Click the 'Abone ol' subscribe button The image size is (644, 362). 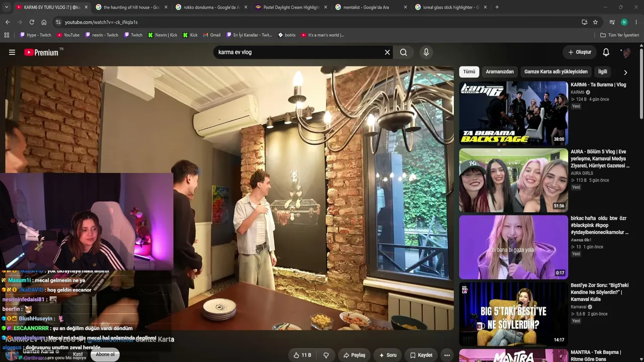pos(105,354)
